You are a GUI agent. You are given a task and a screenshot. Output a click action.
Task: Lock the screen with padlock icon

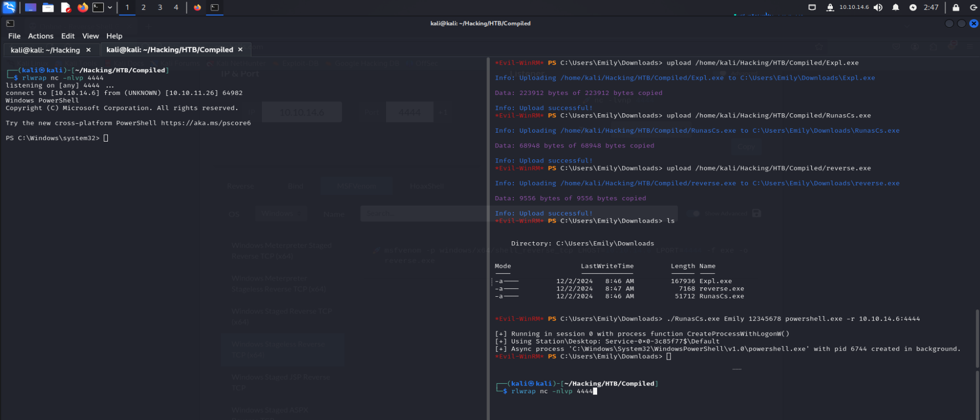pos(956,7)
